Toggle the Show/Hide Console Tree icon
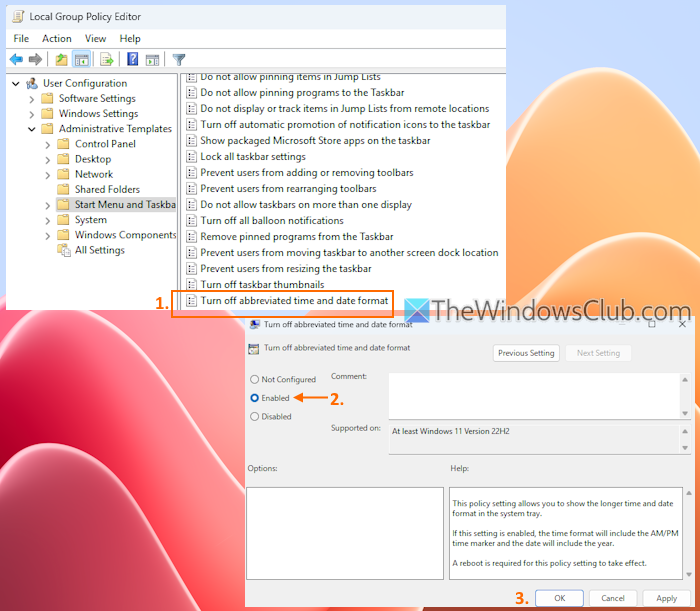This screenshot has width=700, height=611. coord(81,60)
